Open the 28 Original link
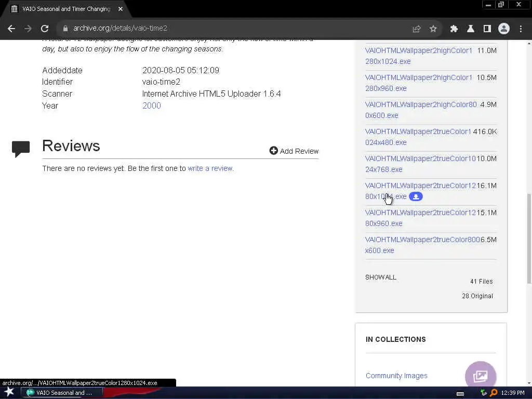 (x=477, y=296)
